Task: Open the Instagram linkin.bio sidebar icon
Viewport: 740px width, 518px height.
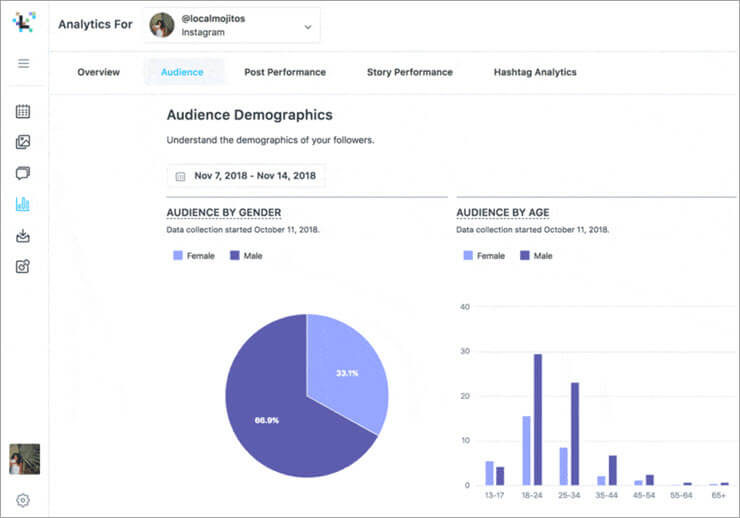Action: 23,266
